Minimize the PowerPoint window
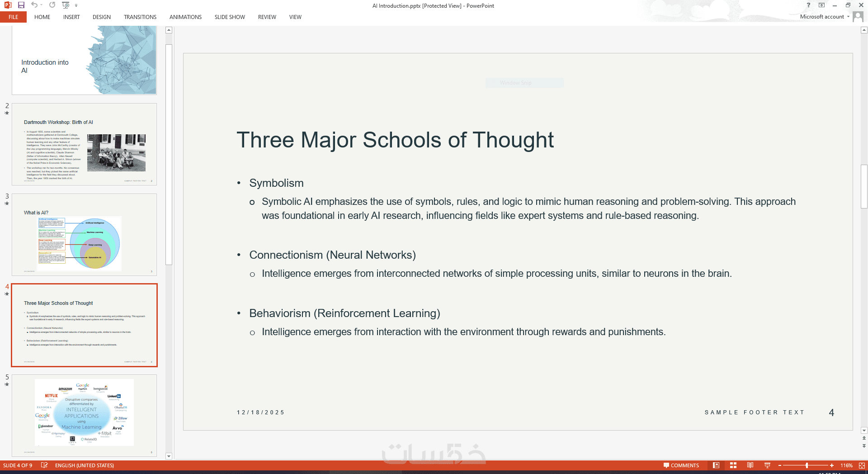Viewport: 868px width, 474px height. click(835, 5)
